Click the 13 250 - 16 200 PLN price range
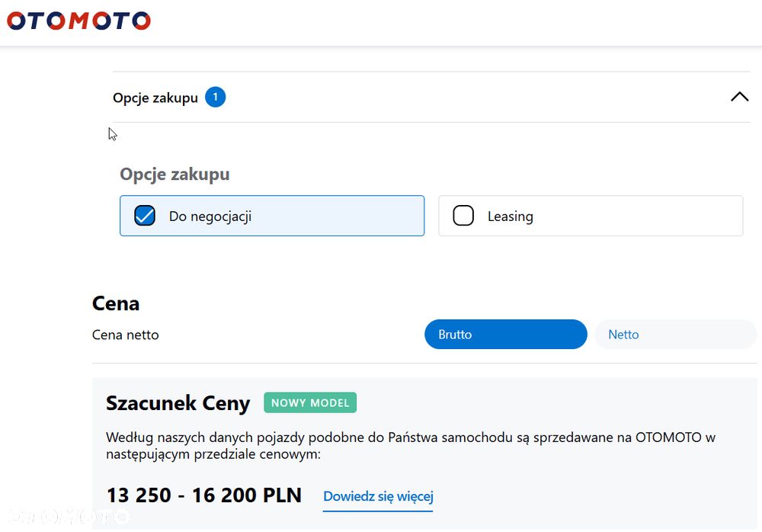 click(x=203, y=495)
